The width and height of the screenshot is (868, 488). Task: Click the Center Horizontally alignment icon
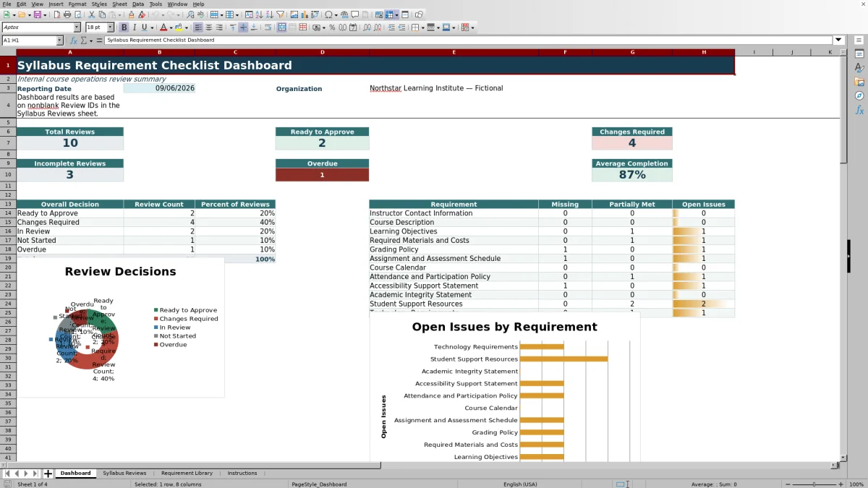click(x=208, y=27)
